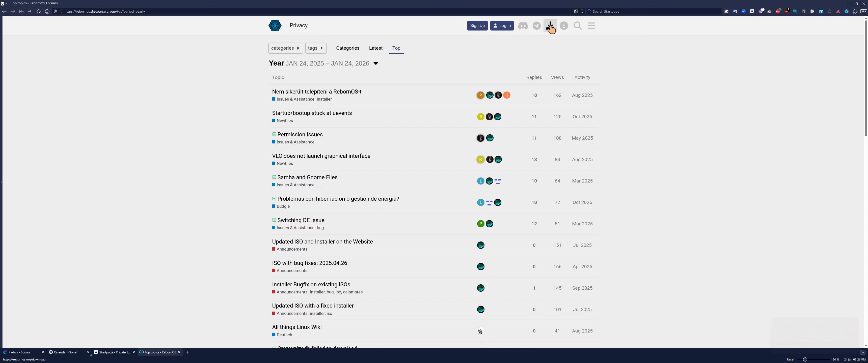Image resolution: width=868 pixels, height=363 pixels.
Task: Expand the categories dropdown
Action: (x=285, y=48)
